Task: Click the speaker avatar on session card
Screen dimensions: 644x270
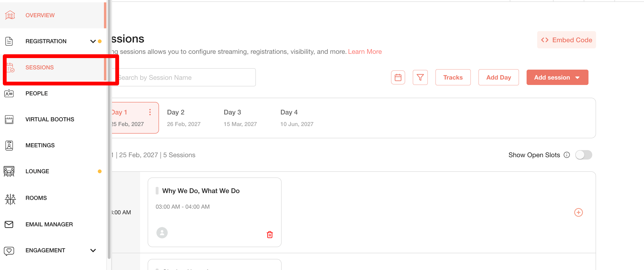Action: tap(162, 232)
